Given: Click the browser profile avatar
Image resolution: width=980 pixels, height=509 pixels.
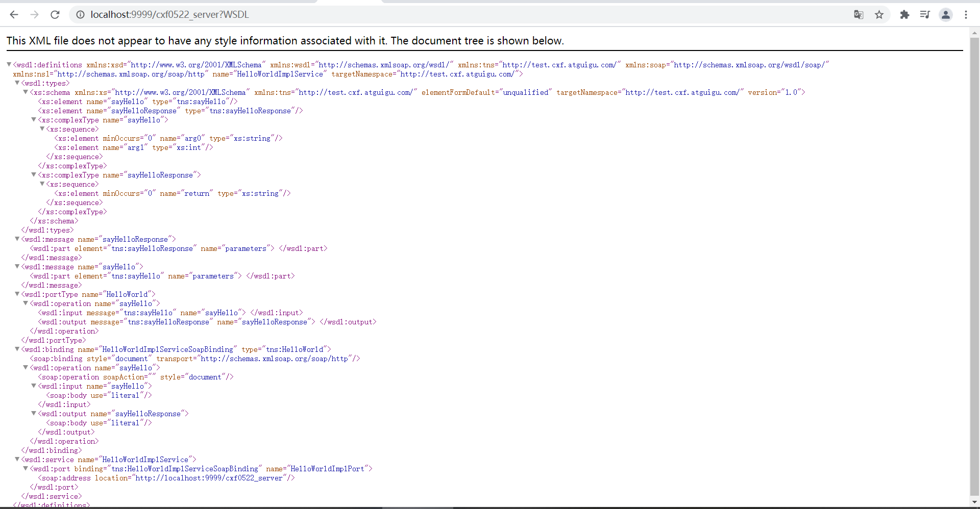Looking at the screenshot, I should point(946,15).
